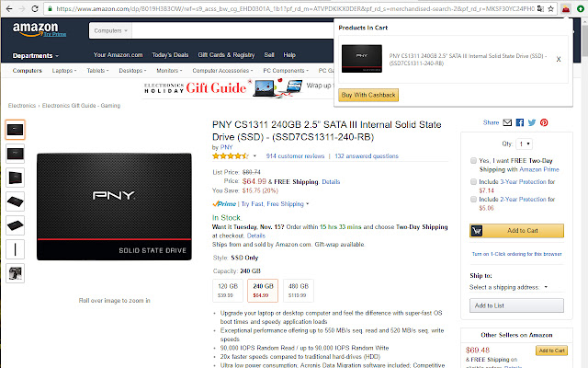Open the Try Prime link

click(x=55, y=34)
